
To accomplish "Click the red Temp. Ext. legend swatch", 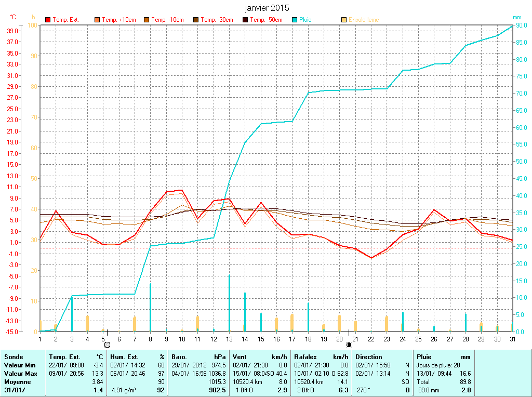I will point(48,20).
